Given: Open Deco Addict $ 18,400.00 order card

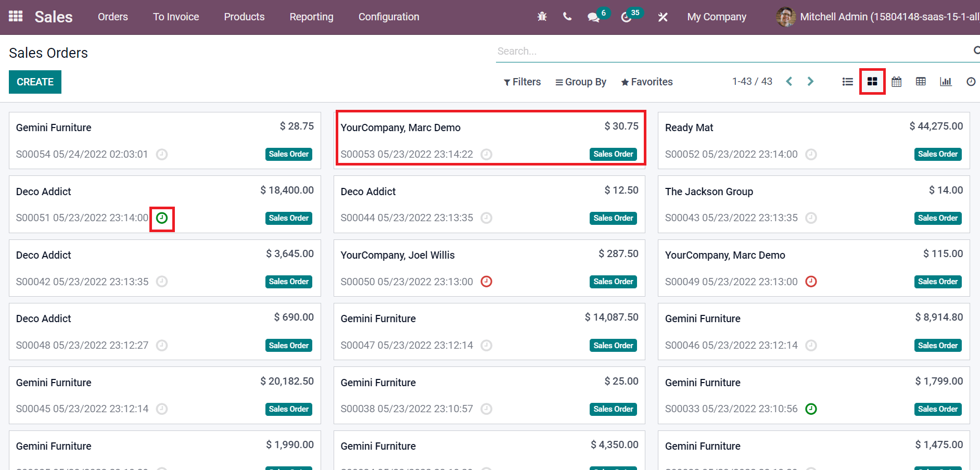Looking at the screenshot, I should tap(165, 204).
